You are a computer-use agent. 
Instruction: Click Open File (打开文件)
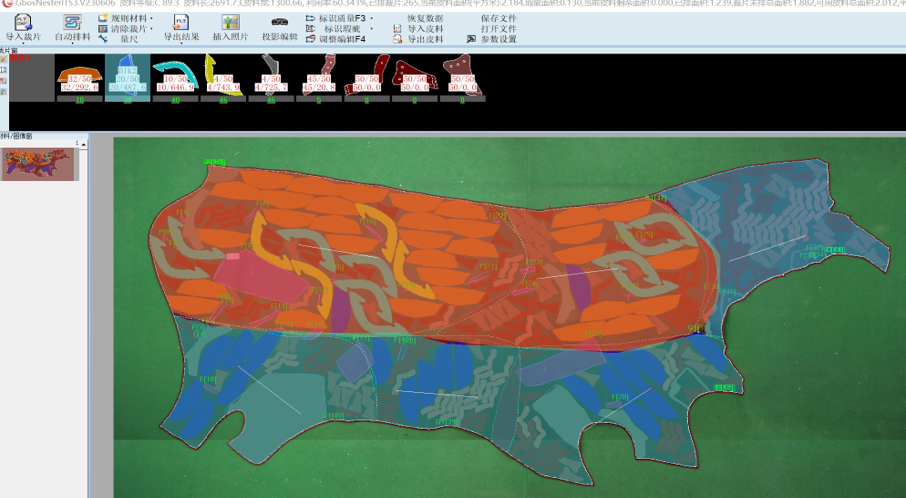pyautogui.click(x=498, y=29)
